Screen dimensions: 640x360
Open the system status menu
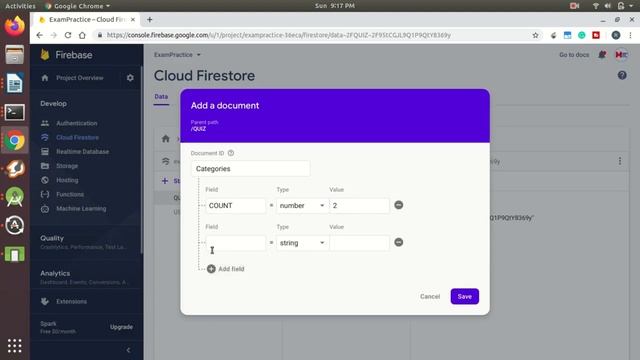coord(613,6)
